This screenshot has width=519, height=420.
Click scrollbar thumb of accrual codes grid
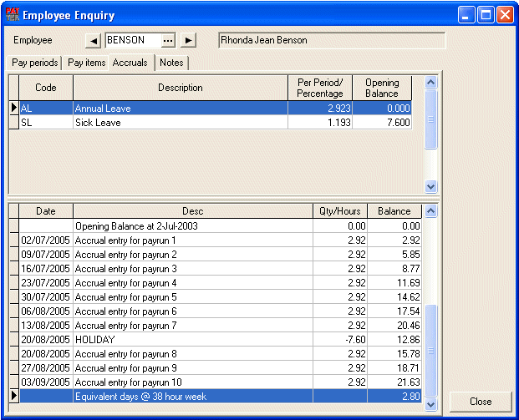point(431,119)
